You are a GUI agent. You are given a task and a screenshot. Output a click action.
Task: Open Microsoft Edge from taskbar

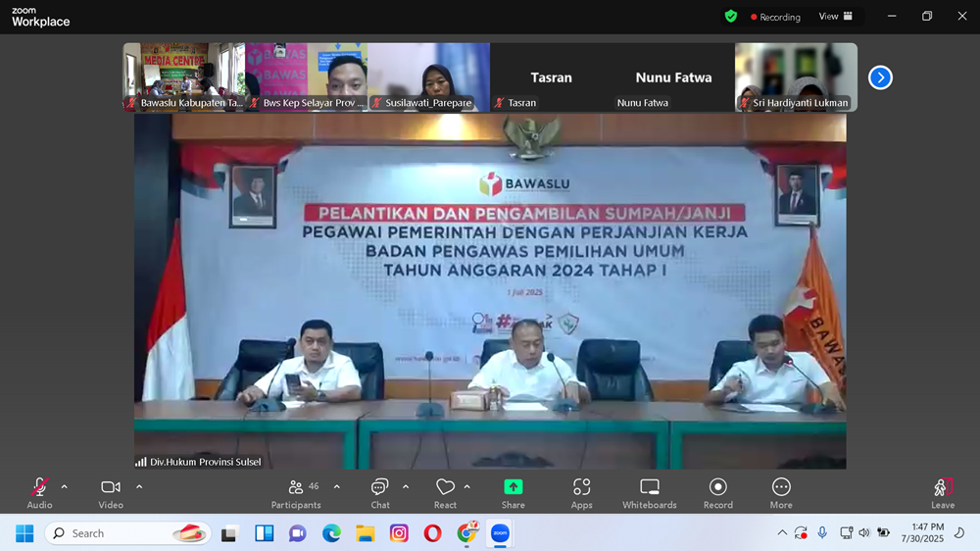tap(331, 533)
